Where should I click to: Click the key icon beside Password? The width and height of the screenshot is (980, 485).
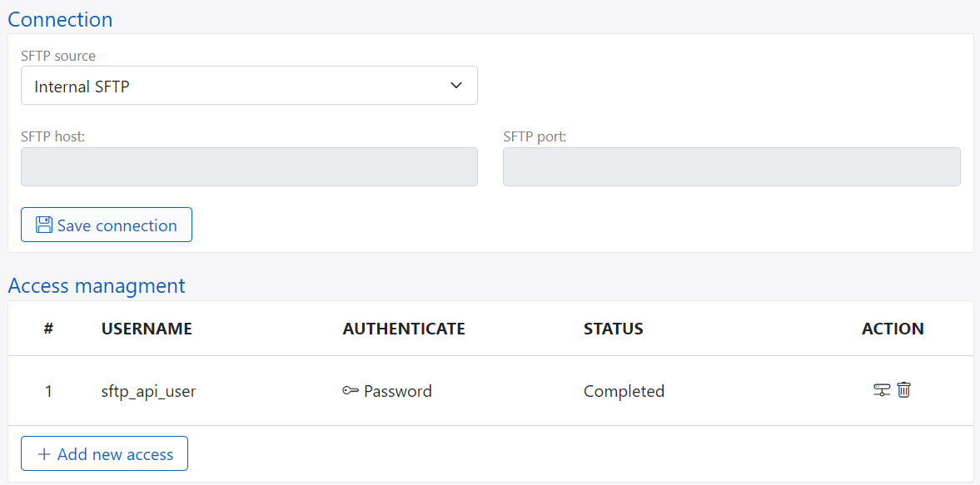tap(350, 390)
